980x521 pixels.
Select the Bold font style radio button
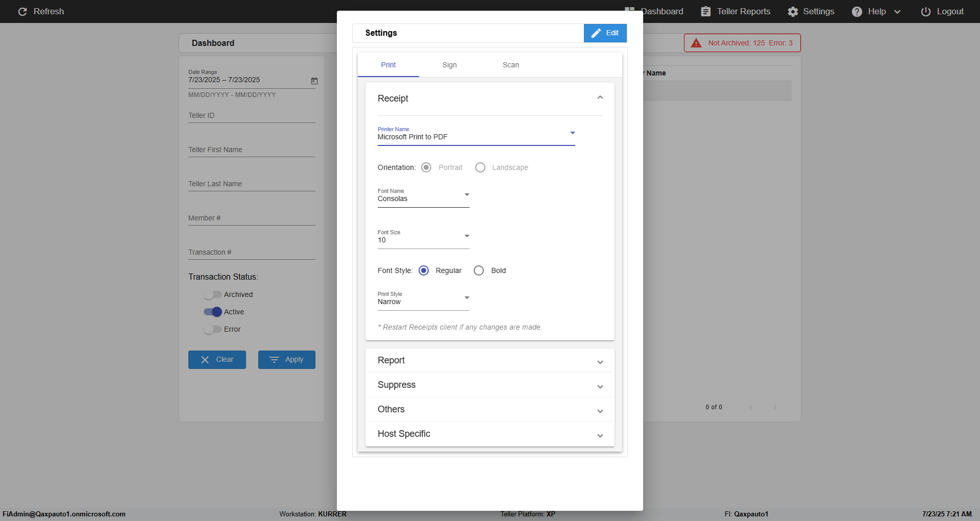(479, 270)
